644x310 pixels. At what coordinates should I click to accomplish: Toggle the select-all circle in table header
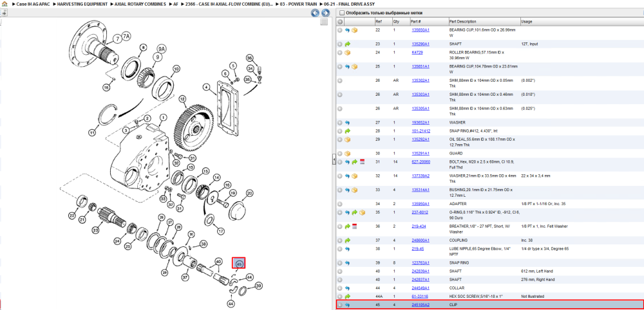340,21
